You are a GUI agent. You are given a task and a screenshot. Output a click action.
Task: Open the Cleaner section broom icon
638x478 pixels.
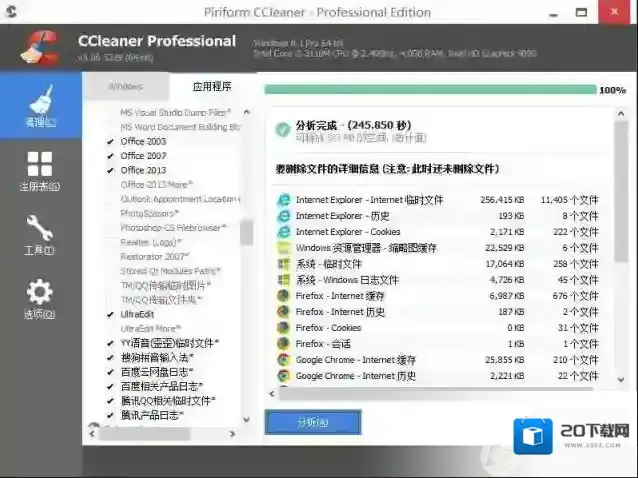tap(41, 99)
